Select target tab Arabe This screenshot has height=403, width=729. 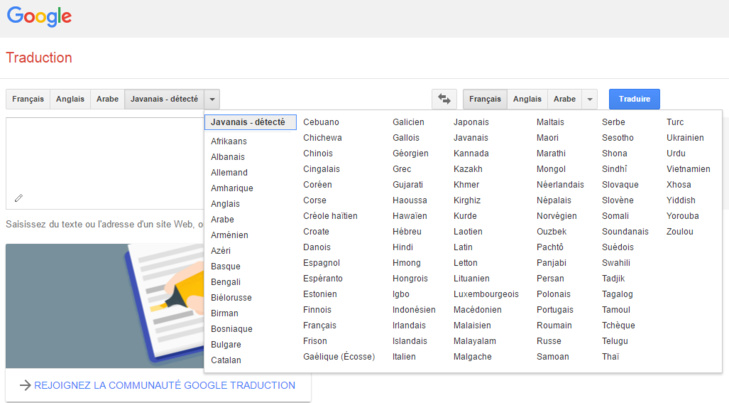[564, 99]
